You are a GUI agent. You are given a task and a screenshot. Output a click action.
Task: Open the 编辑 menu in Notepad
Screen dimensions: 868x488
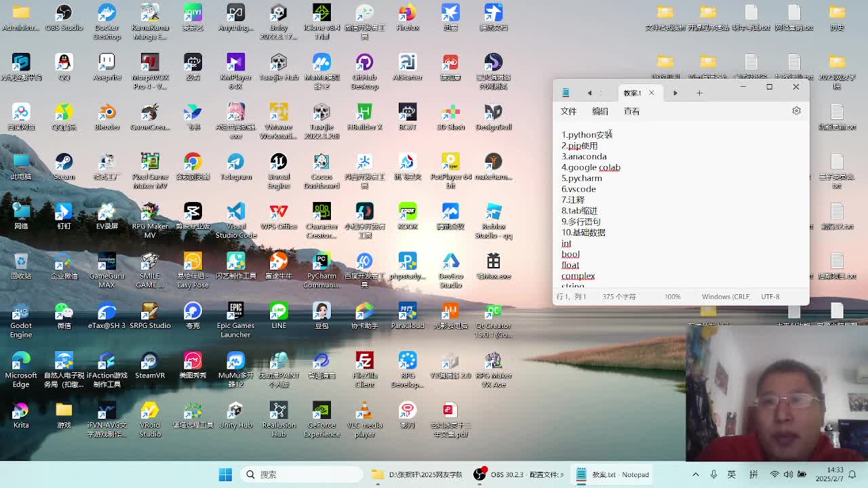pyautogui.click(x=600, y=111)
